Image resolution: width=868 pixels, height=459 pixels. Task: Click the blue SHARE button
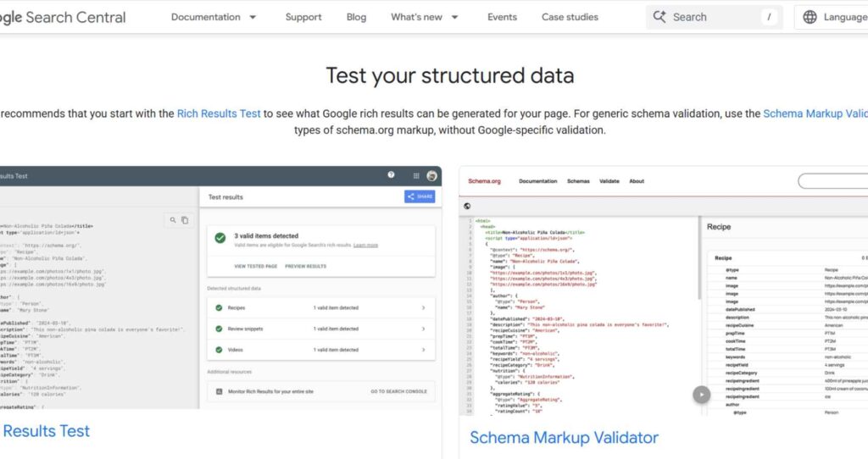point(420,196)
